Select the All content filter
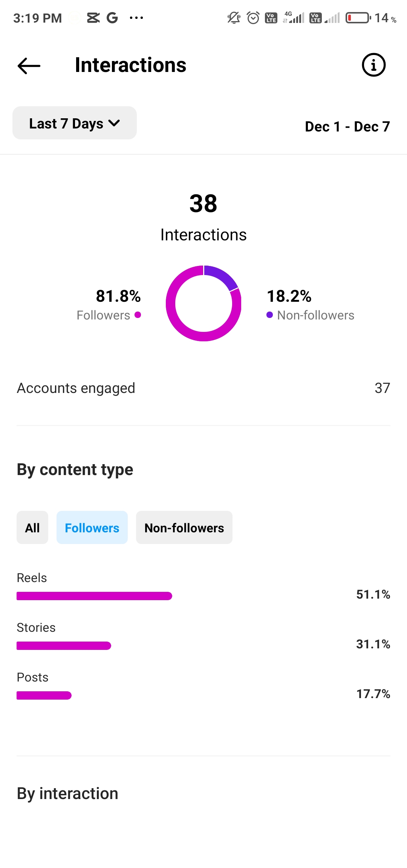407x868 pixels. (x=32, y=527)
